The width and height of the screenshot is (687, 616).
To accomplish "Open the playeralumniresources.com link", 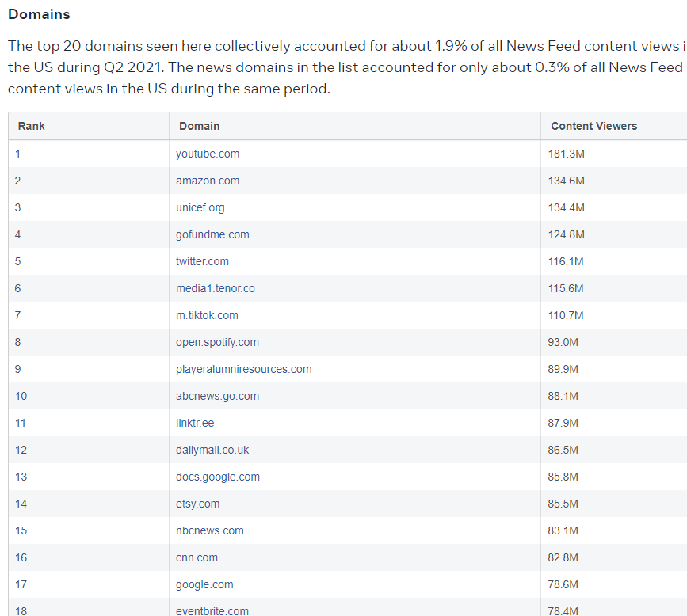I will tap(243, 370).
